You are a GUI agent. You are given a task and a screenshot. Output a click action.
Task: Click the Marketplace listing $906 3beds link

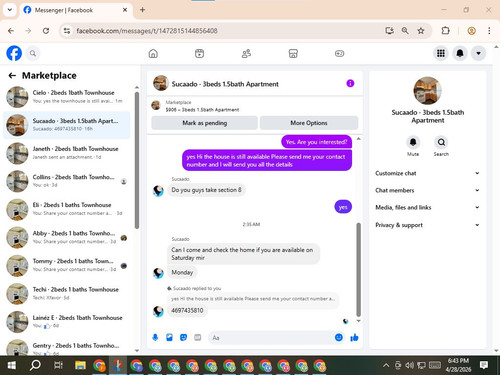pyautogui.click(x=202, y=110)
